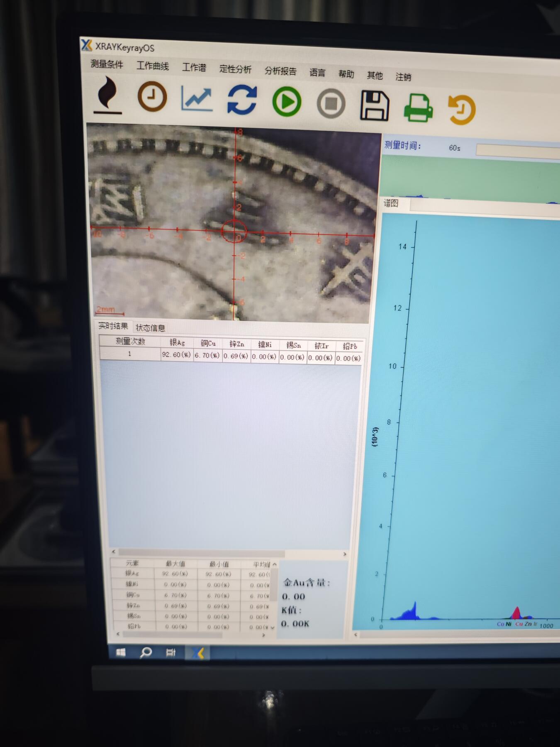Click the blue refresh arrows icon
Viewport: 560px width, 747px height.
pos(242,100)
